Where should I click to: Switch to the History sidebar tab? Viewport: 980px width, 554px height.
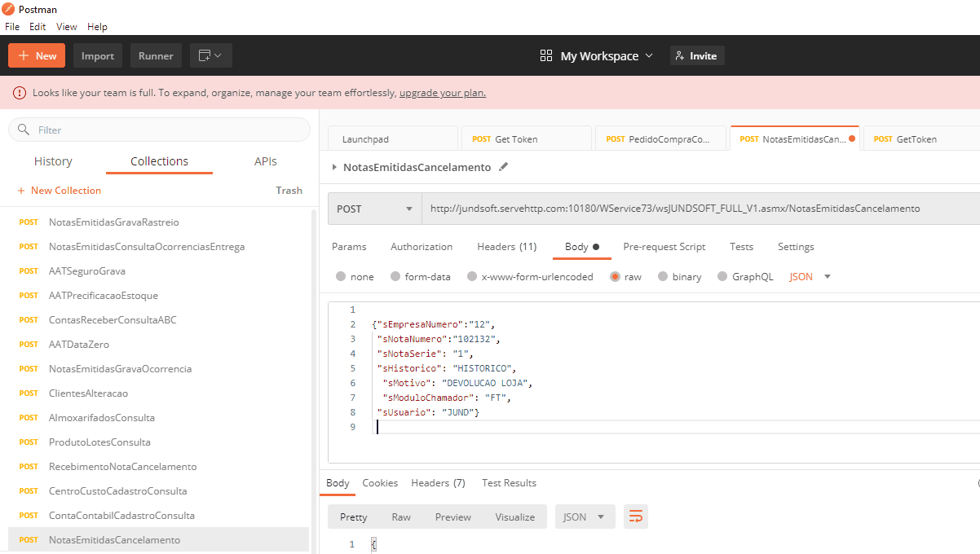tap(53, 161)
